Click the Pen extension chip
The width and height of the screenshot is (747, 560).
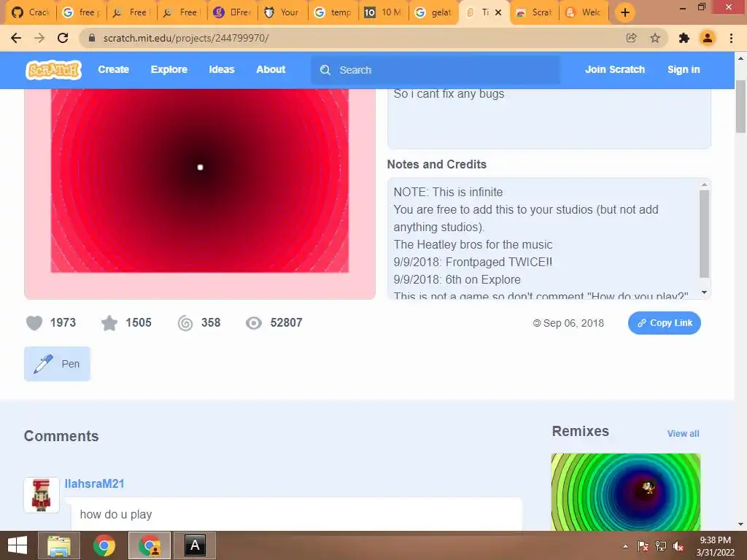(57, 364)
